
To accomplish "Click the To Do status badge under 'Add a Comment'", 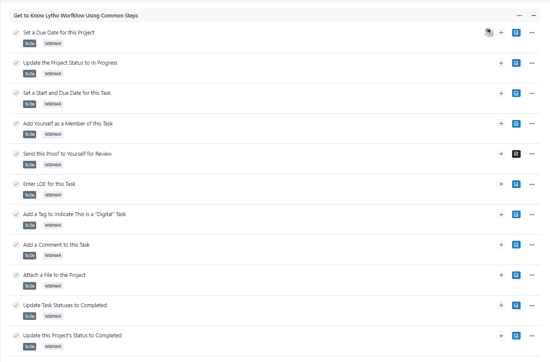I will (29, 255).
